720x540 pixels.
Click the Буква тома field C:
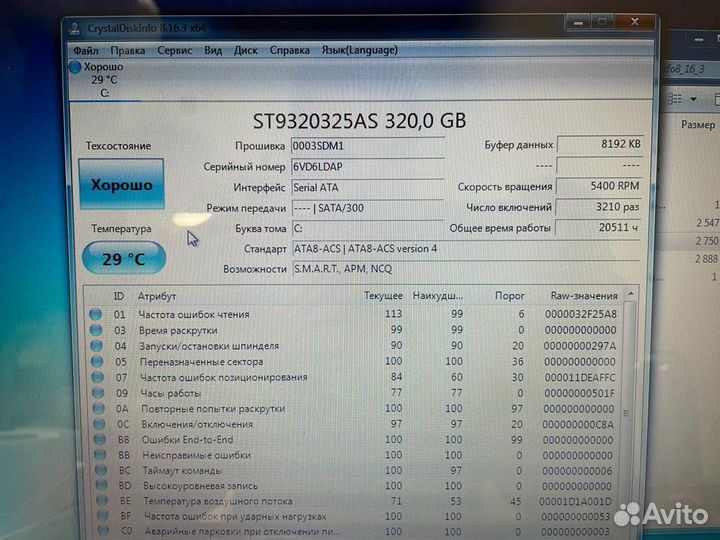(x=367, y=228)
